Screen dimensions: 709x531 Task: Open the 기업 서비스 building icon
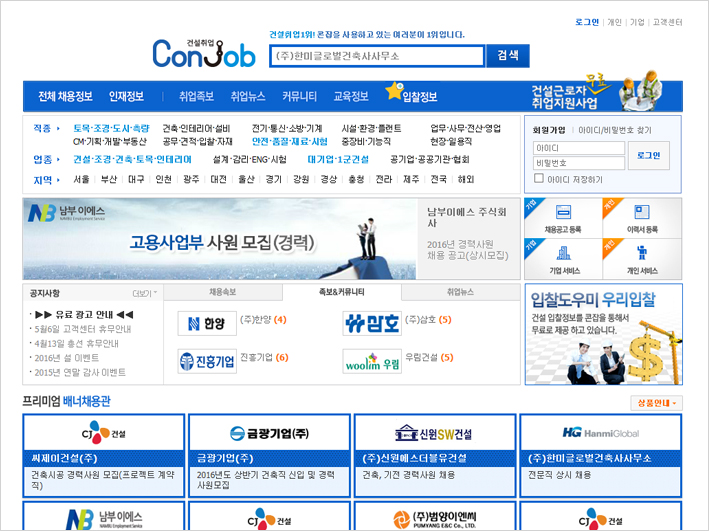coord(563,253)
